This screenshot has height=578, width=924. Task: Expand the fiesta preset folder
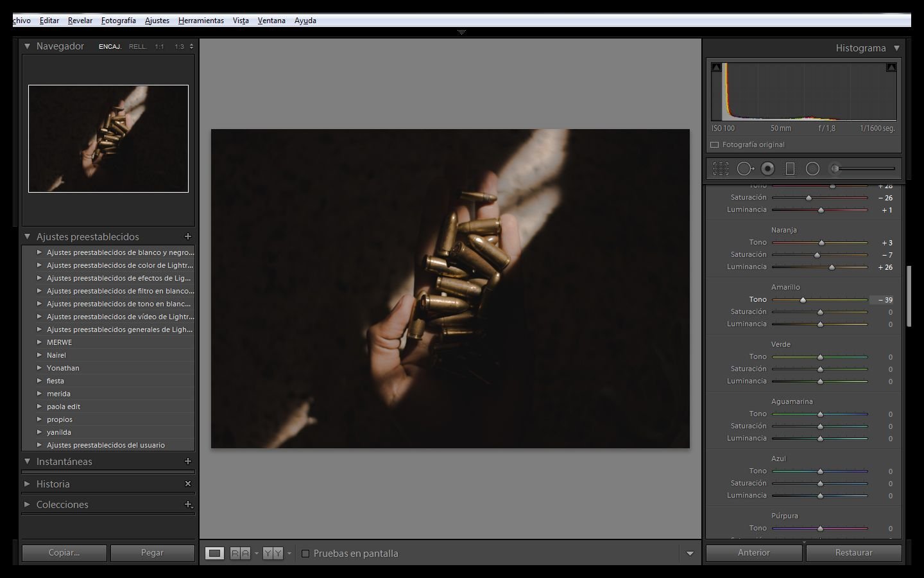[39, 381]
